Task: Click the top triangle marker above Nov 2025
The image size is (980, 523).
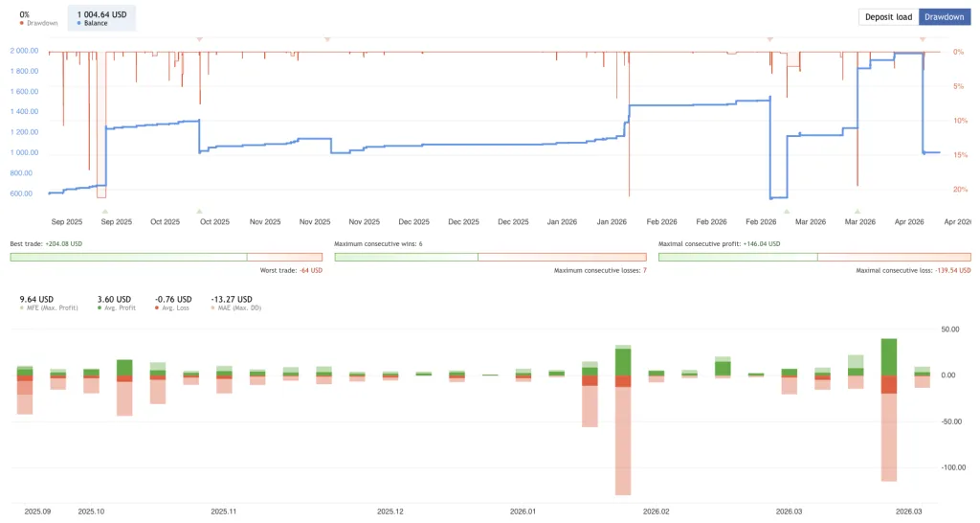Action: point(327,38)
